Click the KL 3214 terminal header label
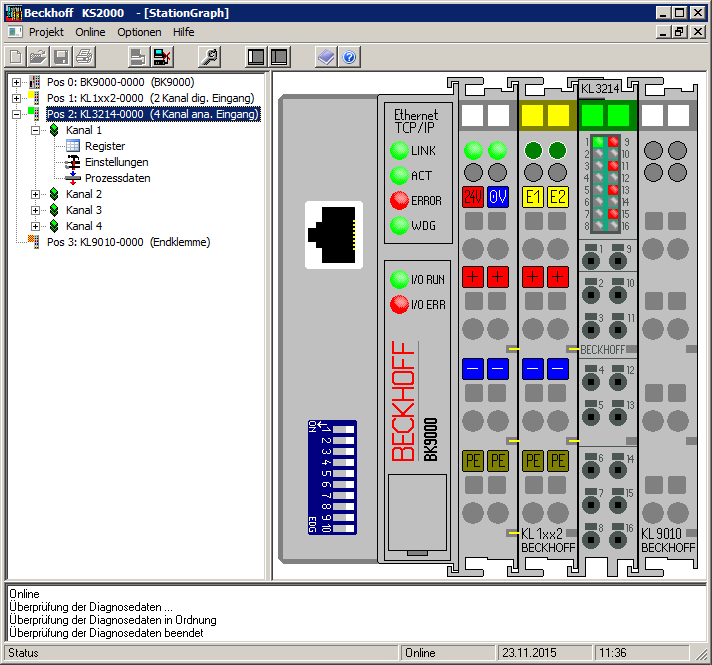 tap(600, 89)
